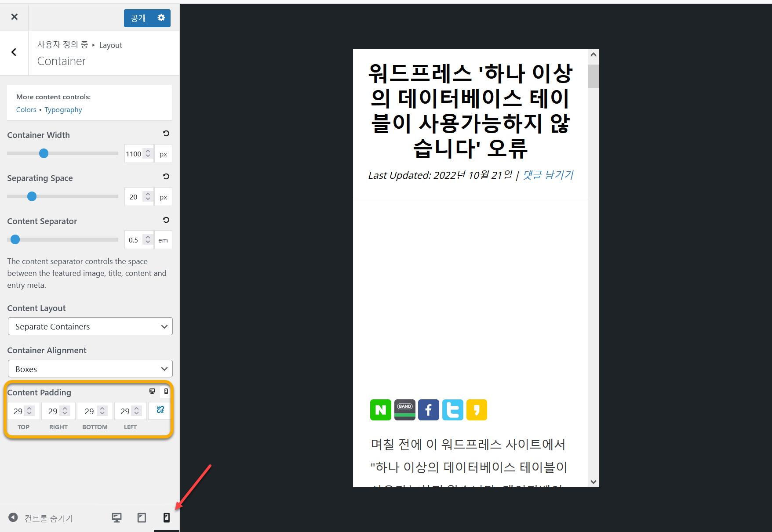772x532 pixels.
Task: Click the Container Width slider handle
Action: [44, 153]
